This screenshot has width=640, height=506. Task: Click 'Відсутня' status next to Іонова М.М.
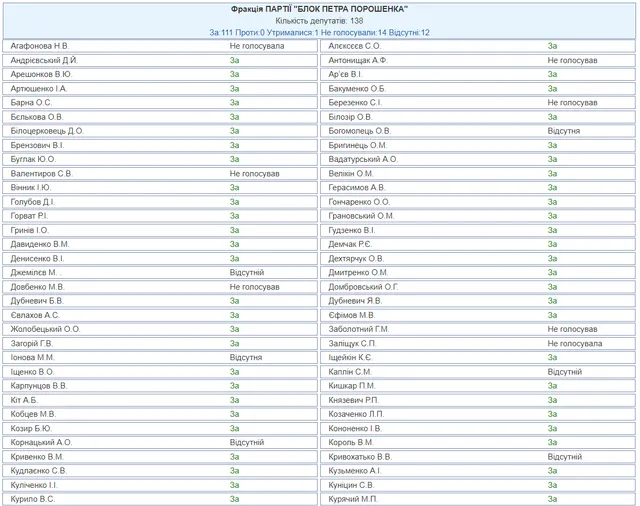click(246, 356)
